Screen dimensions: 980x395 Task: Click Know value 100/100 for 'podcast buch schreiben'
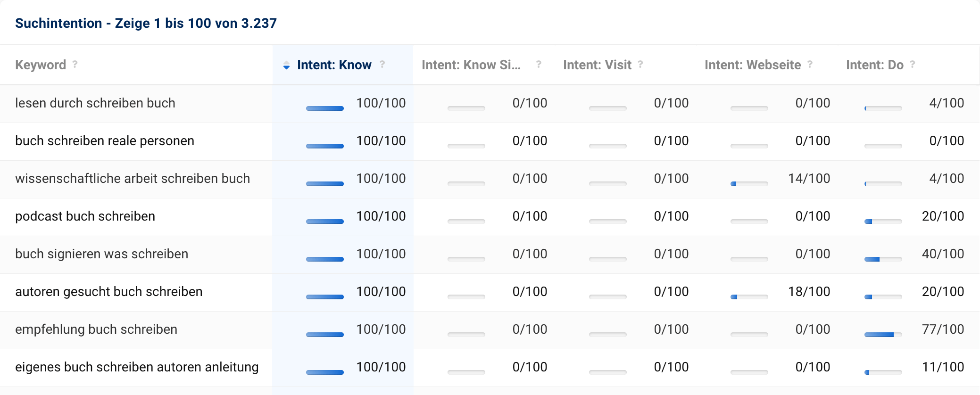tap(381, 216)
